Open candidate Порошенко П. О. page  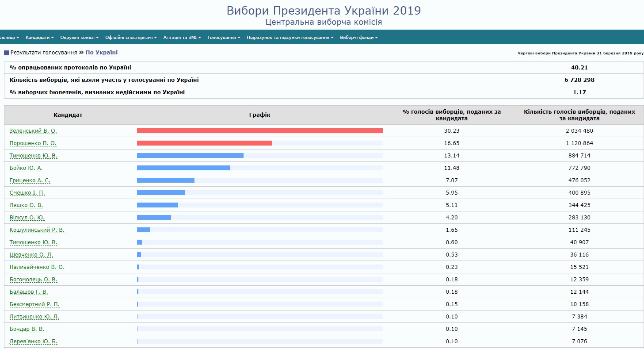click(x=33, y=143)
